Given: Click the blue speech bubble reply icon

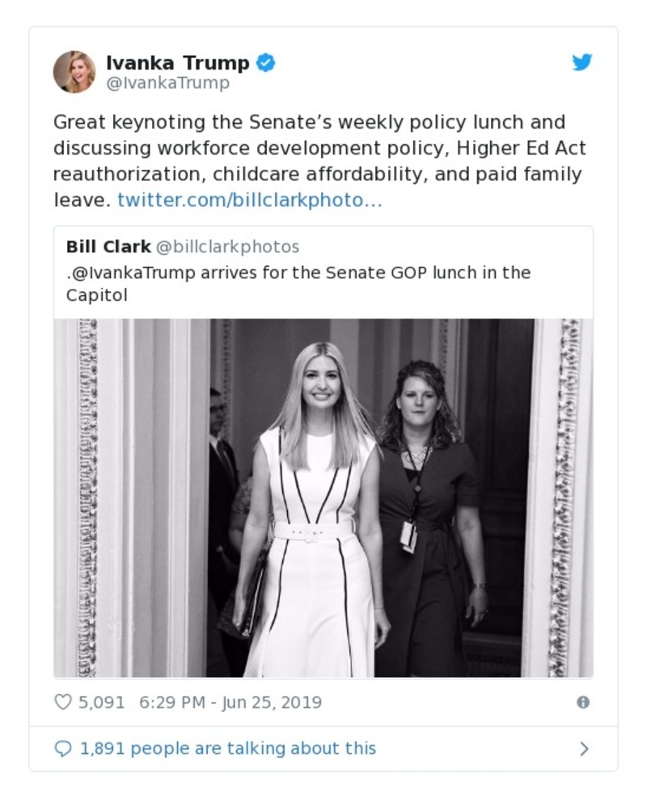Looking at the screenshot, I should point(63,749).
